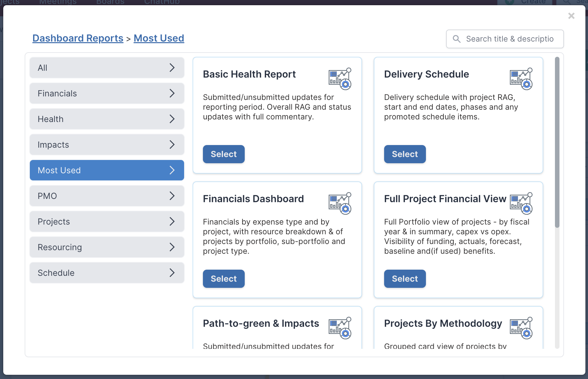Click the Delivery Schedule dashboard icon
This screenshot has width=588, height=379.
pos(521,79)
